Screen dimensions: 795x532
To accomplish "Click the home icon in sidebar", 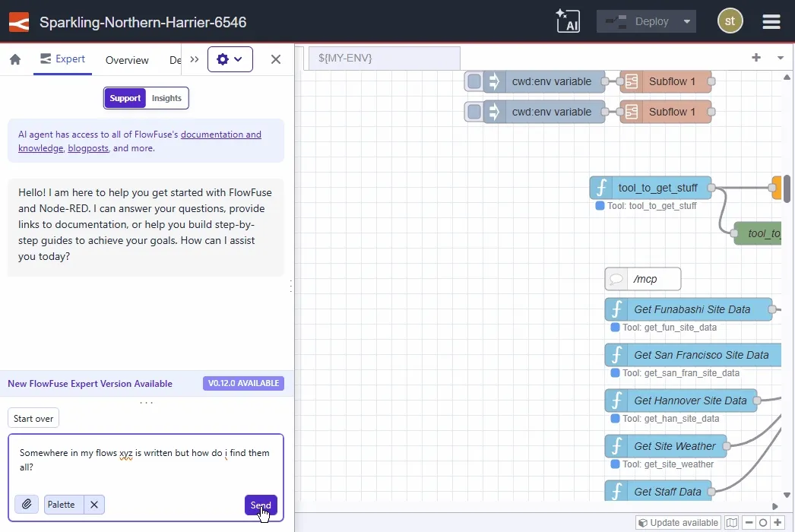I will (15, 59).
